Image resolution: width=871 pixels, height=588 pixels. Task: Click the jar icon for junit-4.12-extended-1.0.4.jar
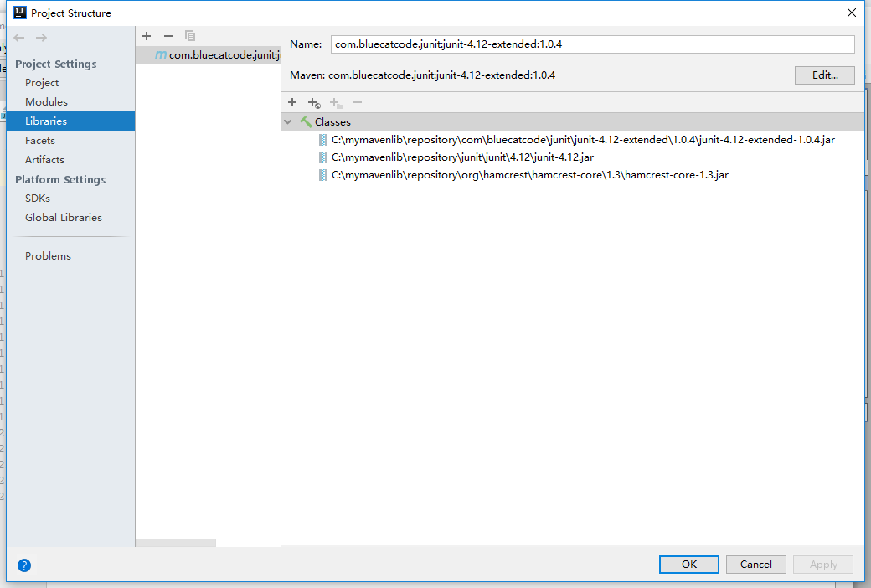point(322,140)
